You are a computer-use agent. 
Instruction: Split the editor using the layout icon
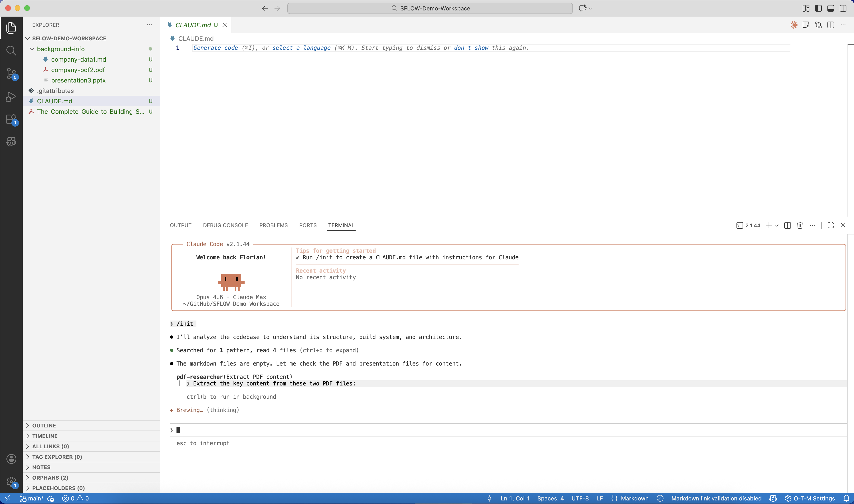pyautogui.click(x=831, y=25)
